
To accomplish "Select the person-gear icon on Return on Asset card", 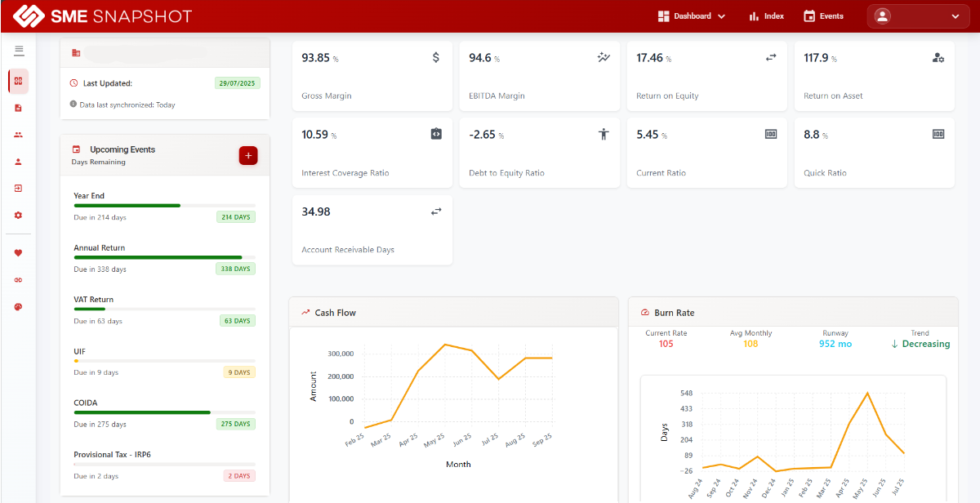I will [x=938, y=57].
